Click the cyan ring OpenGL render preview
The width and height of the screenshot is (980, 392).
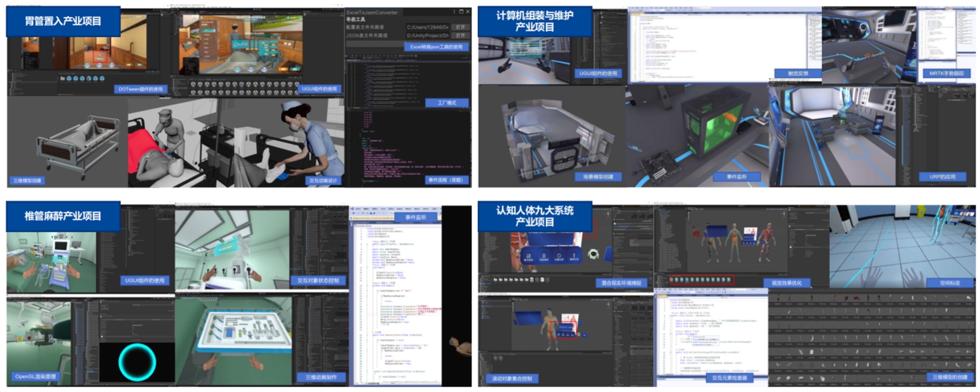(x=137, y=362)
